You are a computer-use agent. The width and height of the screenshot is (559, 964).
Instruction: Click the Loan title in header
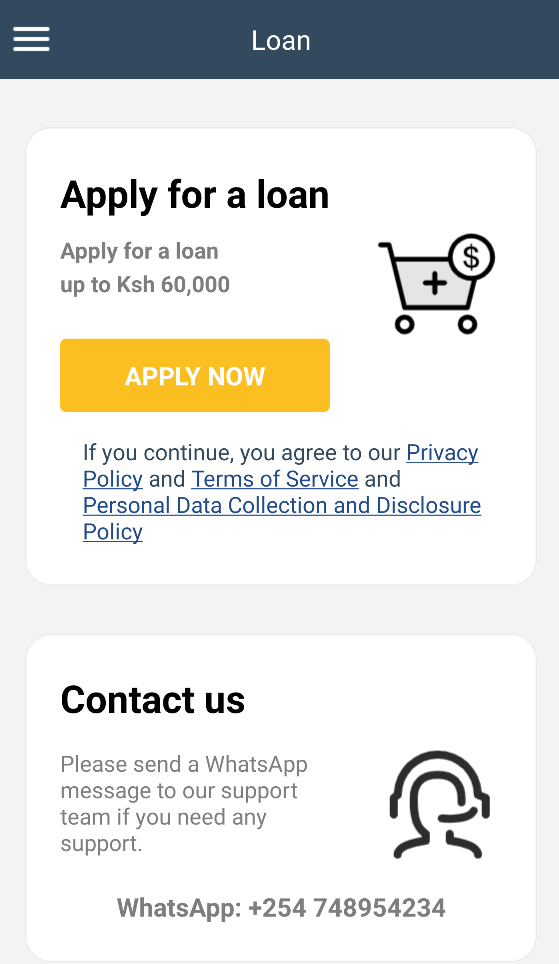tap(281, 41)
